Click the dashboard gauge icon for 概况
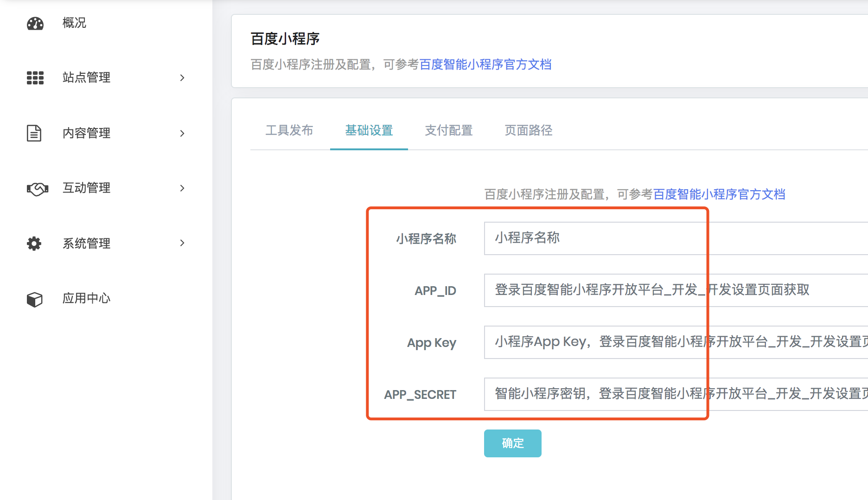This screenshot has width=868, height=500. pyautogui.click(x=35, y=23)
